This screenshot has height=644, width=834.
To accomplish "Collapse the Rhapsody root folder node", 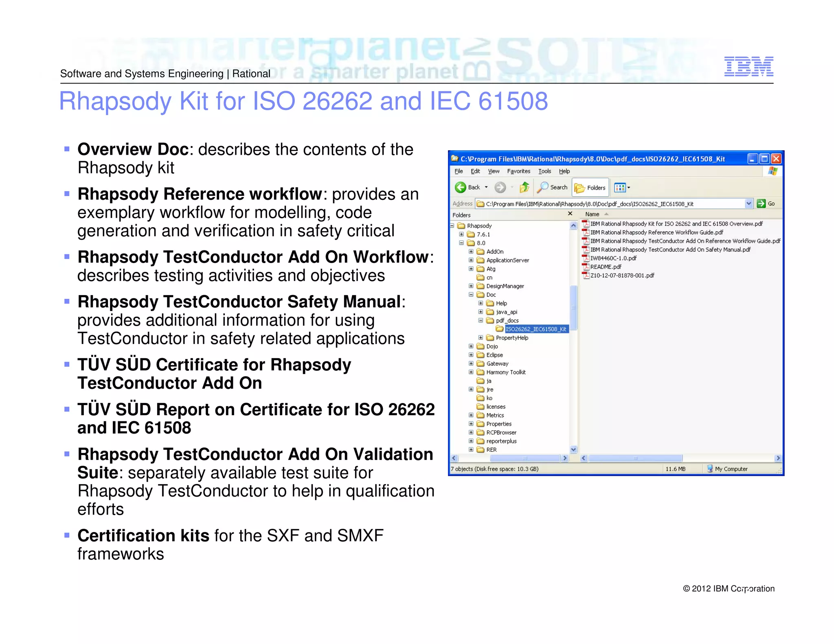I will (452, 226).
